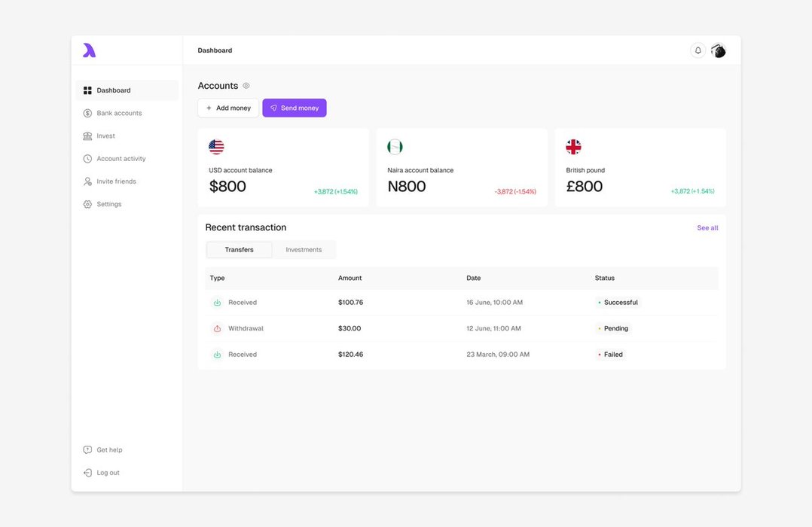
Task: Click See all transactions link
Action: point(707,228)
